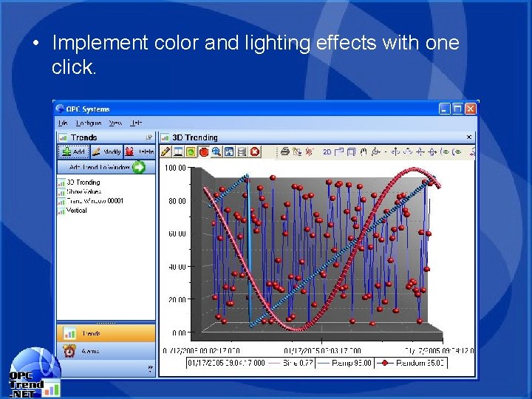Click the red circle X icon in toolbar
Viewport: 532px width, 399px height.
255,151
